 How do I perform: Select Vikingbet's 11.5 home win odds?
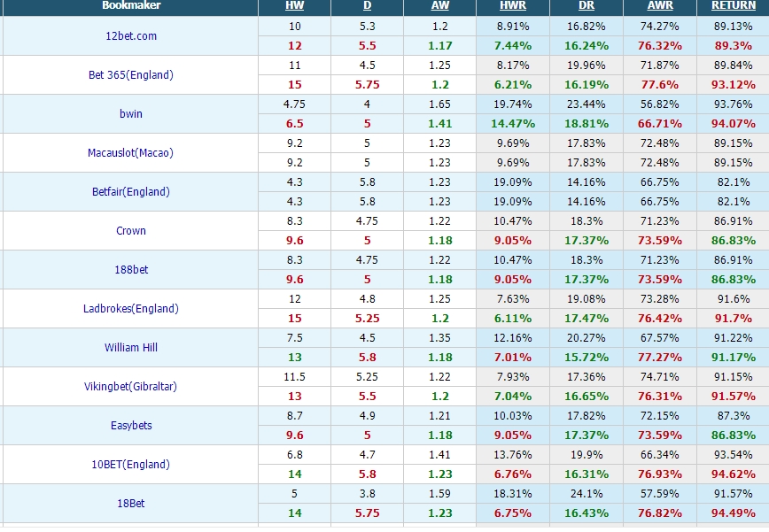click(x=294, y=377)
